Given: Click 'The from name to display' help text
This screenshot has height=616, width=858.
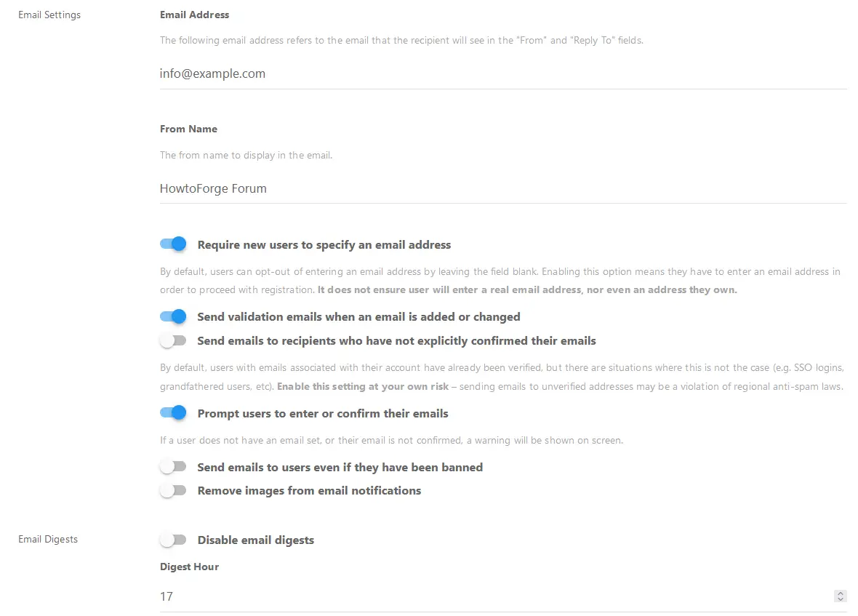Looking at the screenshot, I should [246, 155].
